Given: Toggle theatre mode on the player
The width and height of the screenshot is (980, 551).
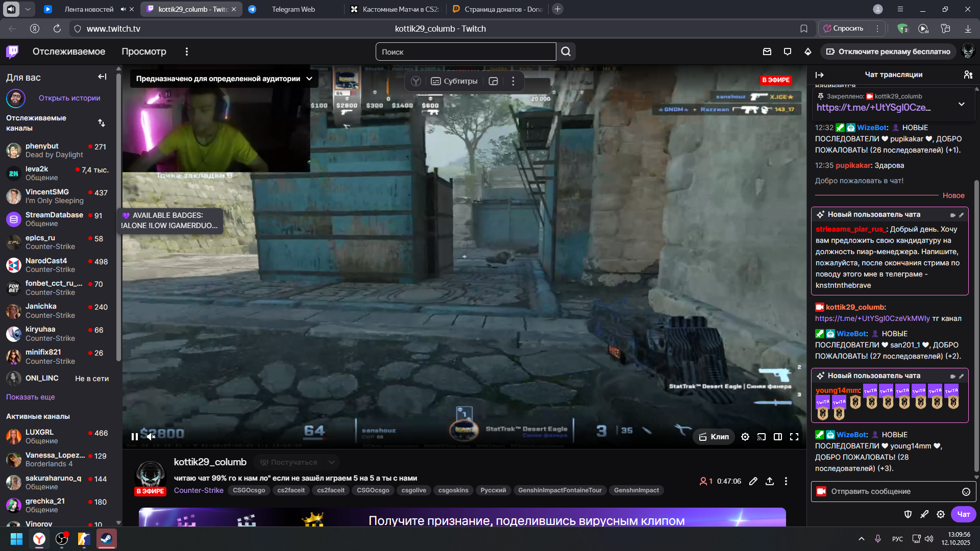Looking at the screenshot, I should [x=778, y=437].
